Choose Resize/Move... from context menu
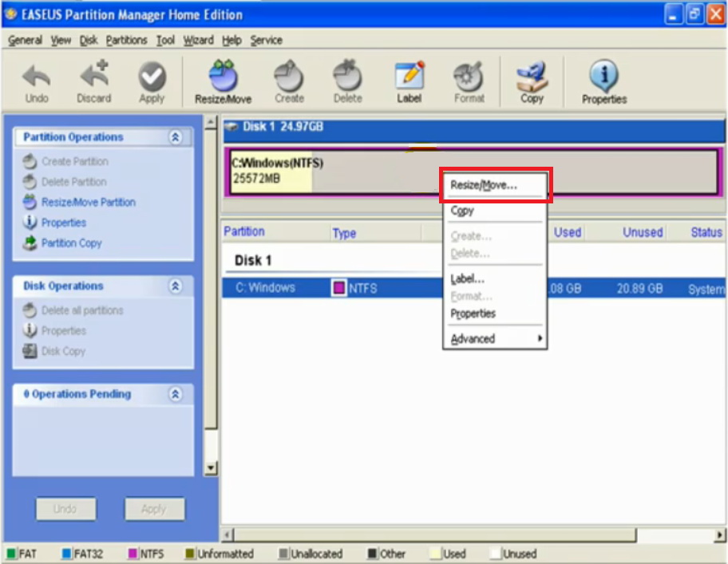728x564 pixels. click(495, 185)
